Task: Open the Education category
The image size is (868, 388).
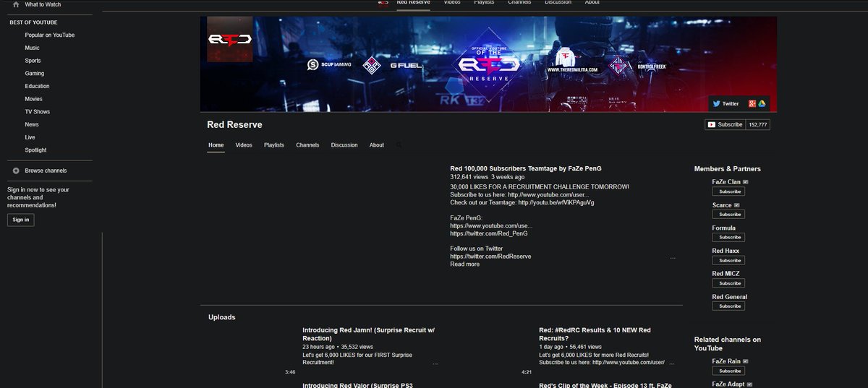Action: point(37,86)
